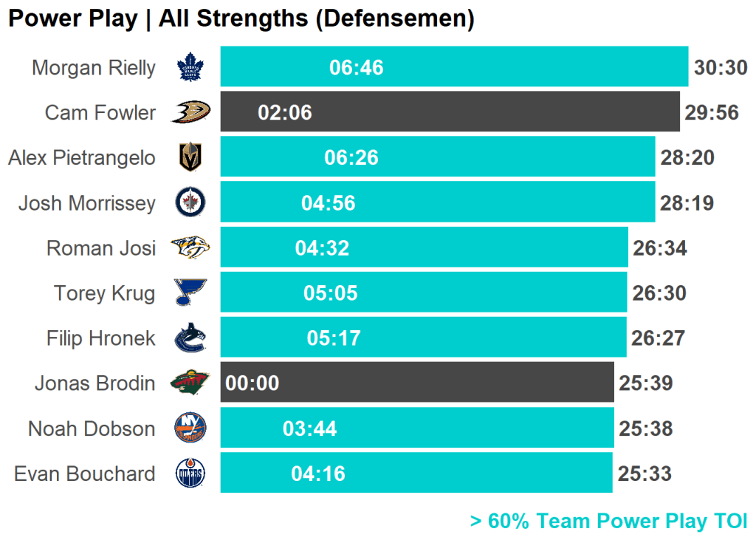Click Roman Josi's 26:34 total time label
The width and height of the screenshot is (756, 540).
(x=659, y=248)
